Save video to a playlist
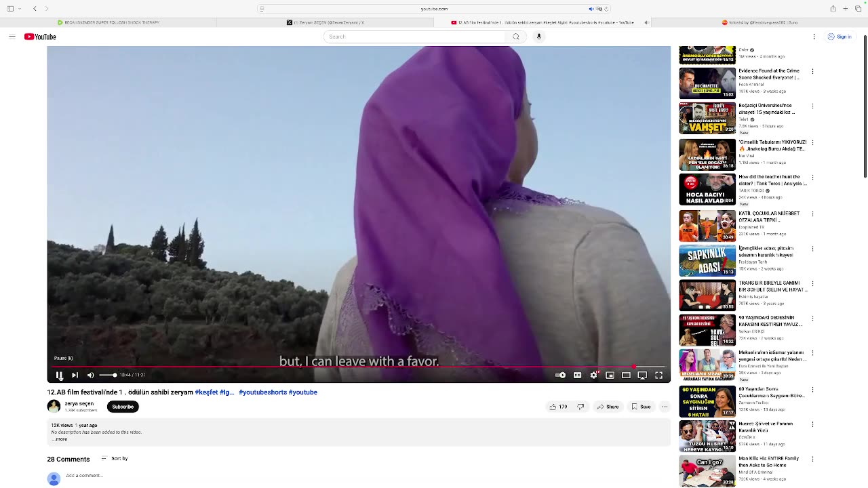The image size is (868, 488). [641, 407]
